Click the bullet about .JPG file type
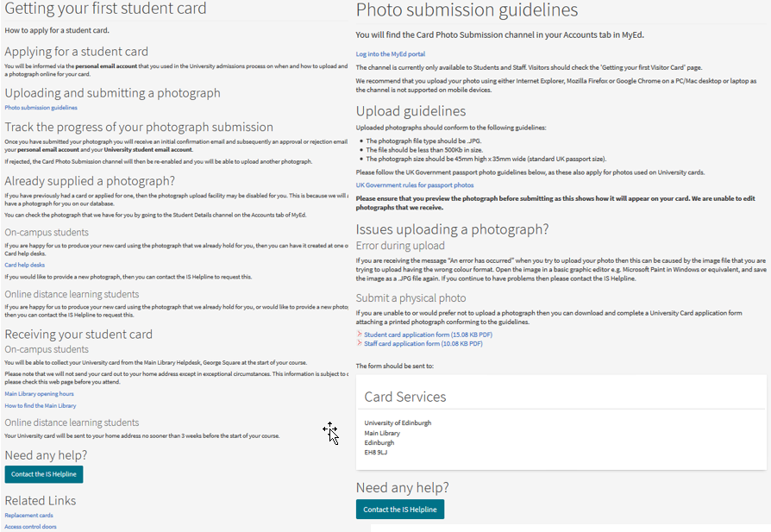 pos(423,141)
